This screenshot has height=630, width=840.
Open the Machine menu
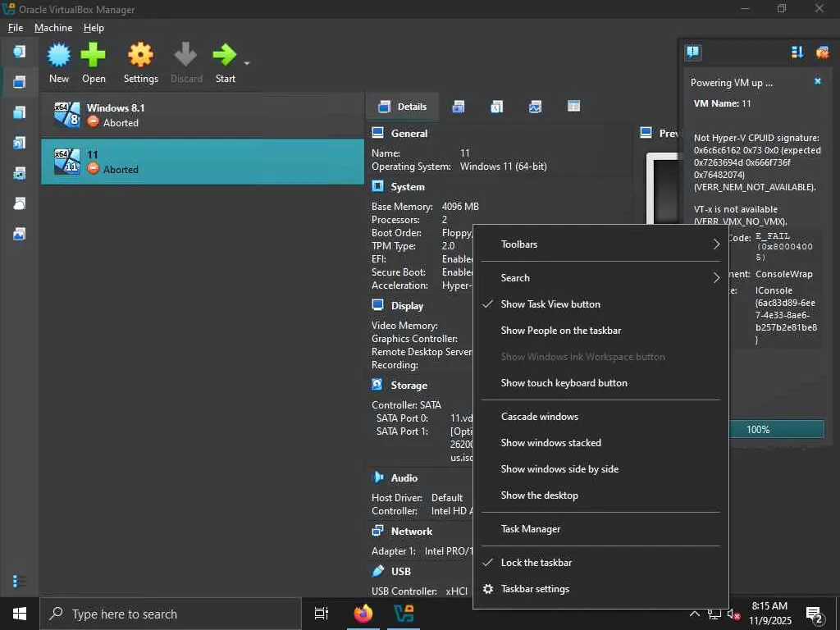tap(53, 28)
